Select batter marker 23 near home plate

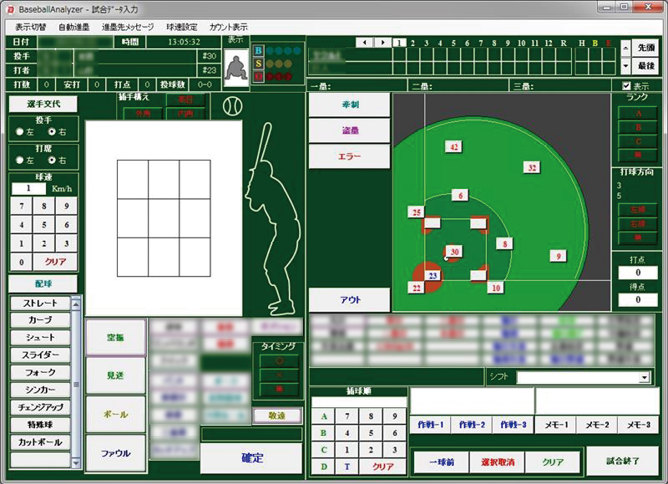(433, 276)
